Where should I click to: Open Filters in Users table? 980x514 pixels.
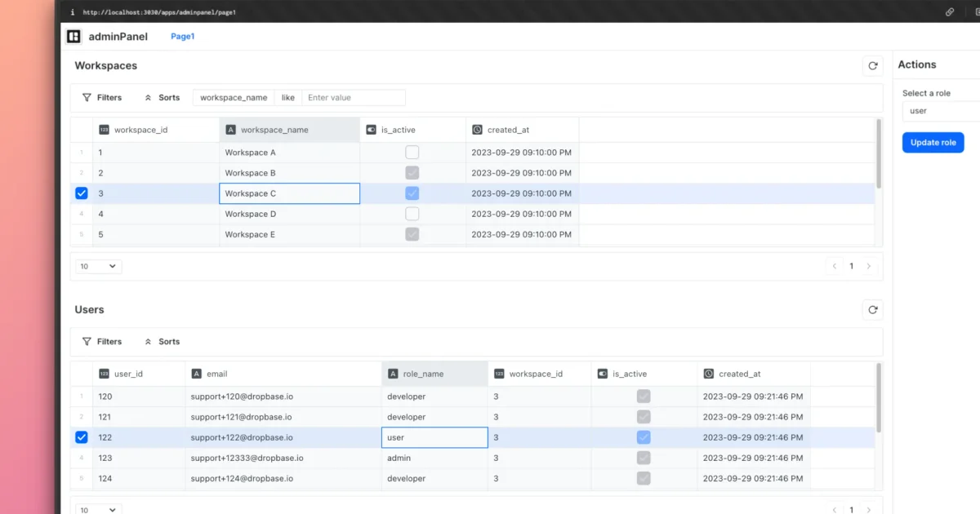(102, 342)
